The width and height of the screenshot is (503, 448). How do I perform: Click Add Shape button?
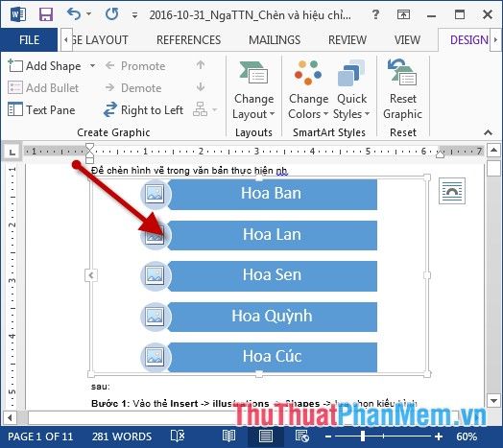pyautogui.click(x=44, y=66)
